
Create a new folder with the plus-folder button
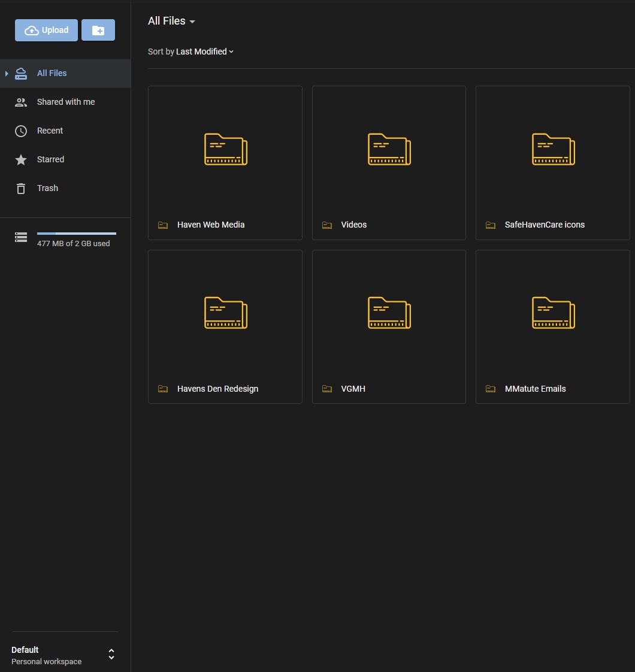tap(98, 30)
